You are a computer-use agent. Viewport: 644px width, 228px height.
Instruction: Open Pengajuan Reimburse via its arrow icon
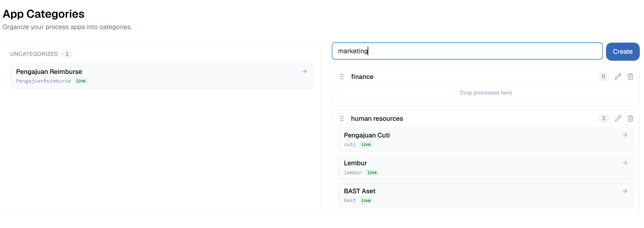[304, 71]
